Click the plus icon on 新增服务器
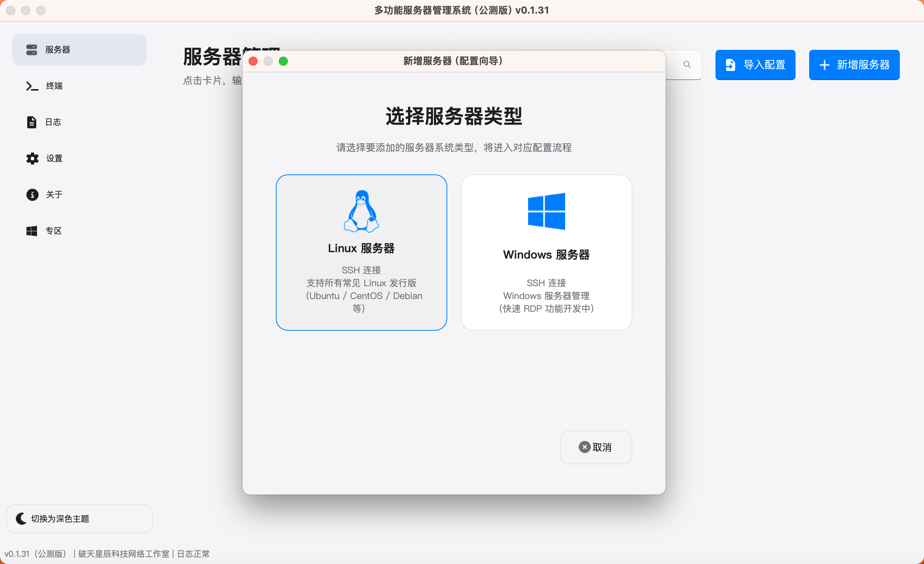 tap(824, 65)
